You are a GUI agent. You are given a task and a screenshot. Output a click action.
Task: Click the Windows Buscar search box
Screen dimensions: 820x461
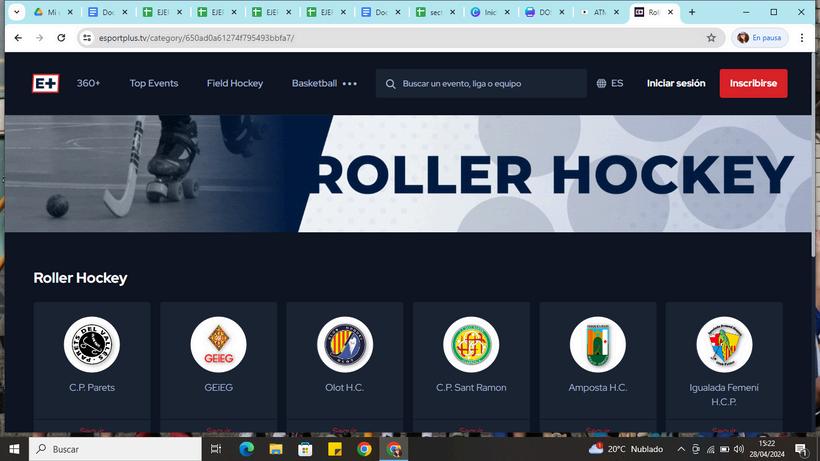click(115, 449)
